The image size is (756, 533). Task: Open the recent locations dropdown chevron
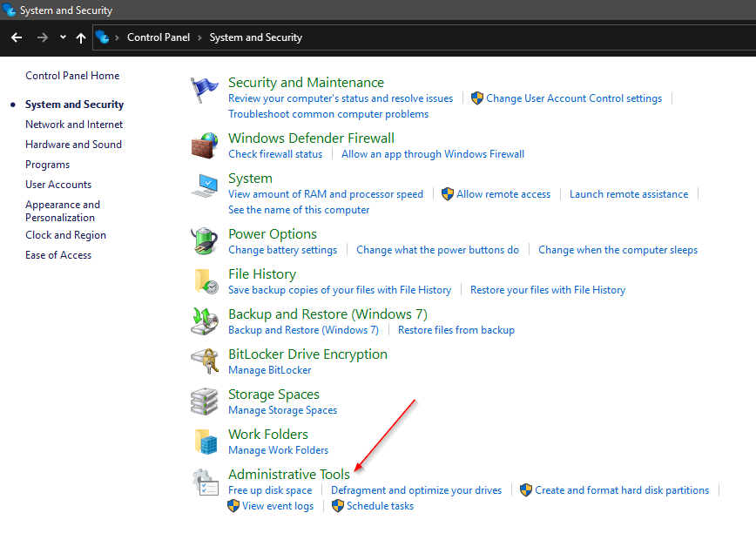(x=63, y=37)
